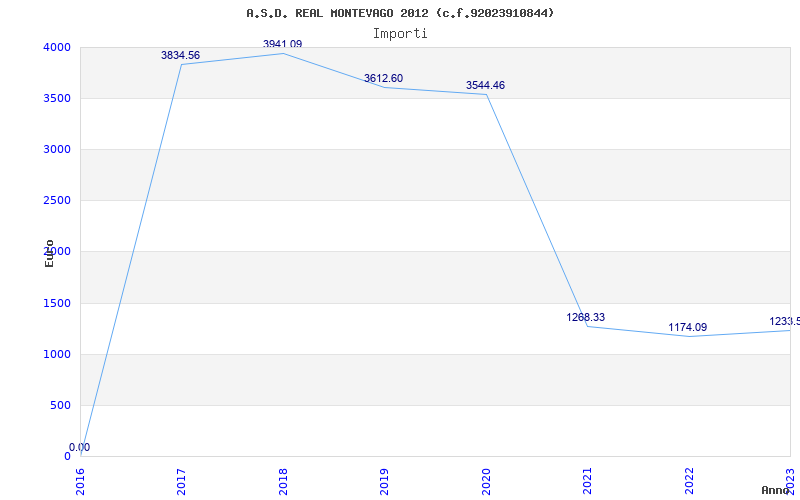
Task: Click data label 3612.60 for 2019
Action: (383, 78)
